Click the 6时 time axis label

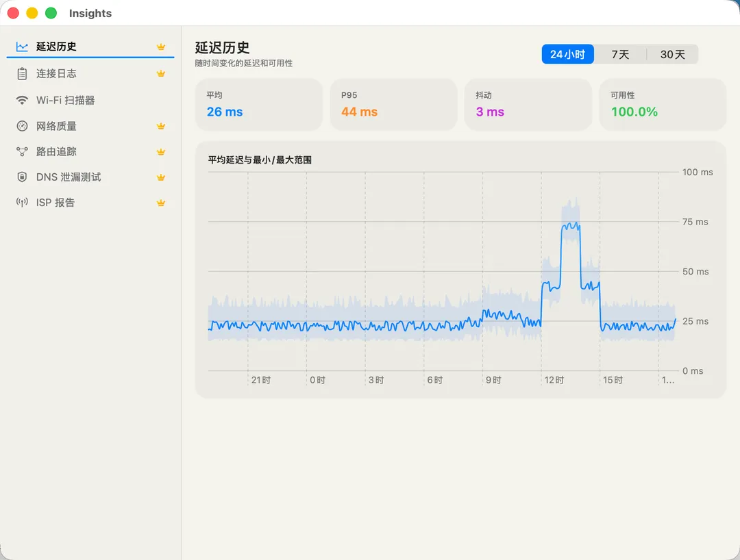point(435,380)
